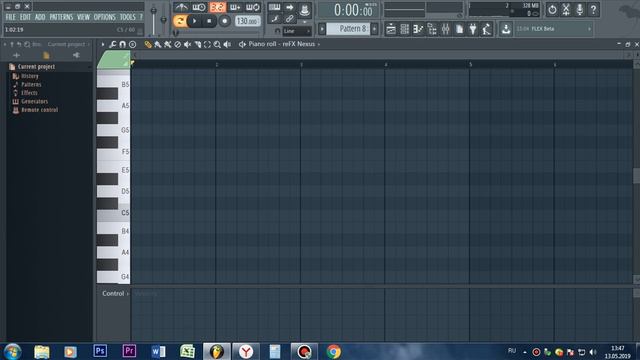
Task: Open the EDIT menu
Action: [x=25, y=17]
